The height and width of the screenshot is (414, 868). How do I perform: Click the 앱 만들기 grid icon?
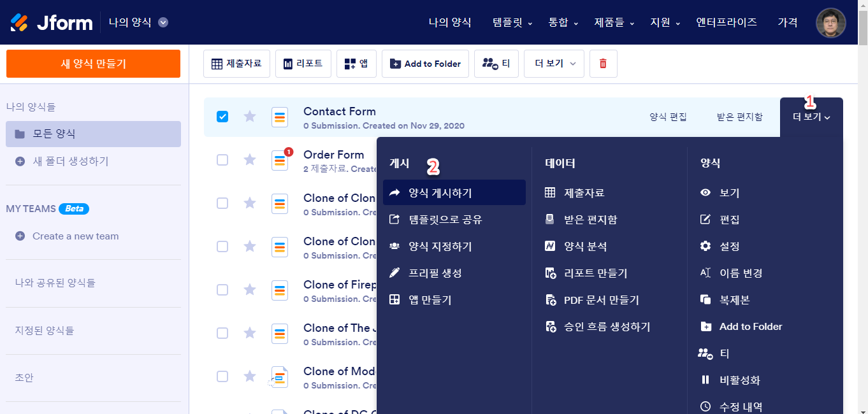[x=394, y=299]
